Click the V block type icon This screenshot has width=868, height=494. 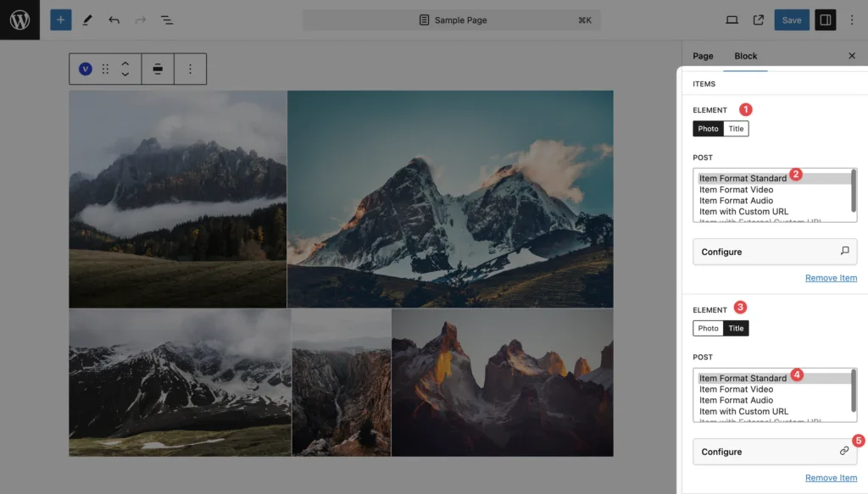pos(86,69)
